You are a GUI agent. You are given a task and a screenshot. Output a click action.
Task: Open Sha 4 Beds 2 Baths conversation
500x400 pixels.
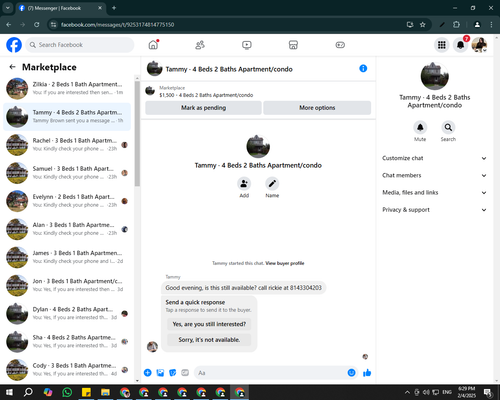click(67, 342)
